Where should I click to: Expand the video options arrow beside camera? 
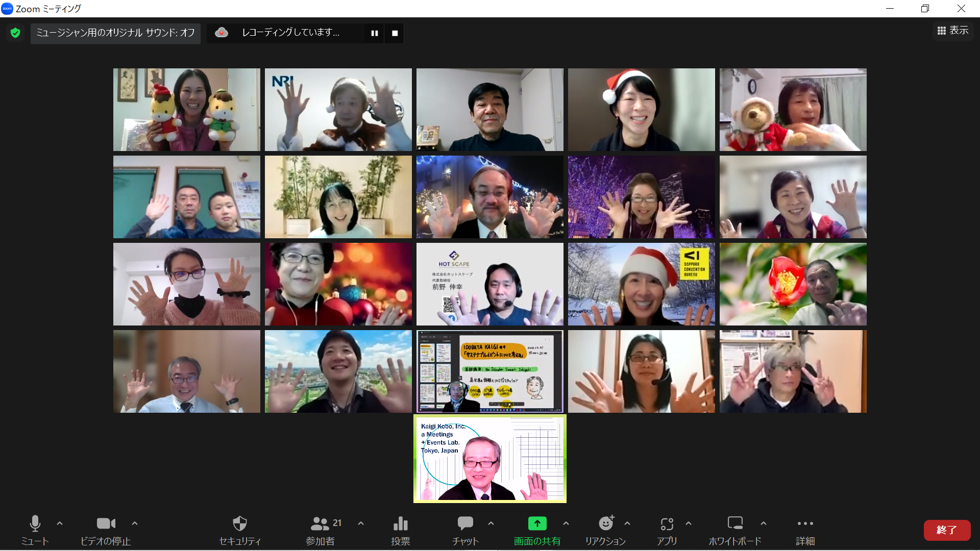click(135, 523)
